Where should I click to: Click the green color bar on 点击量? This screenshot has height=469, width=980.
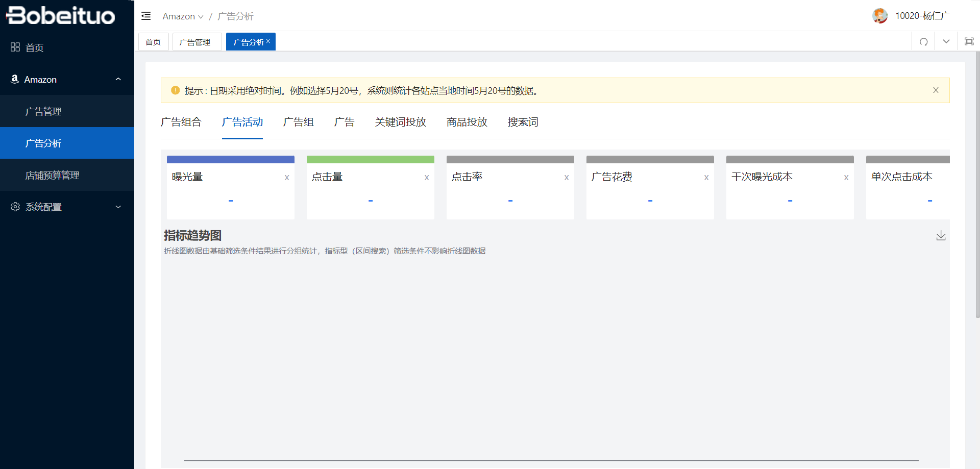371,159
